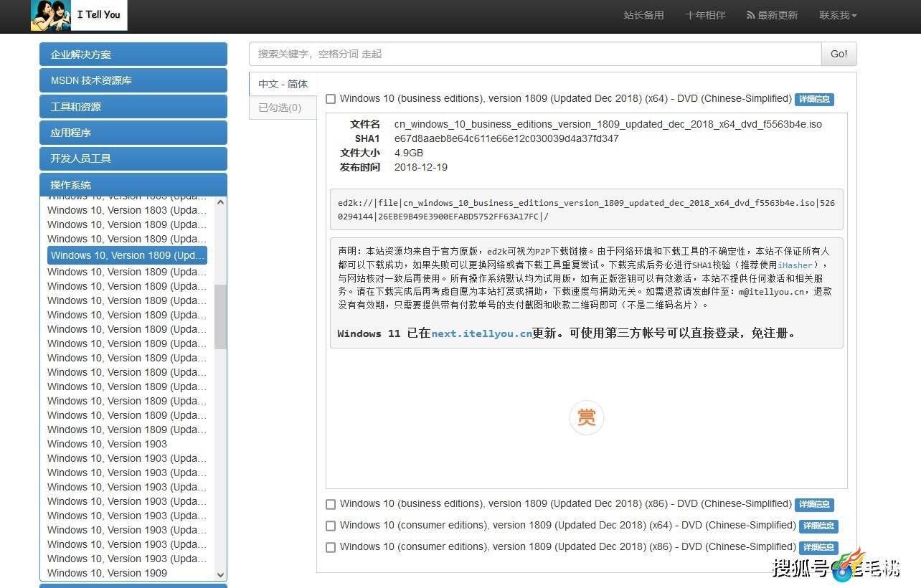The image size is (921, 588).
Task: Expand the 应用程序 panel
Action: click(133, 133)
